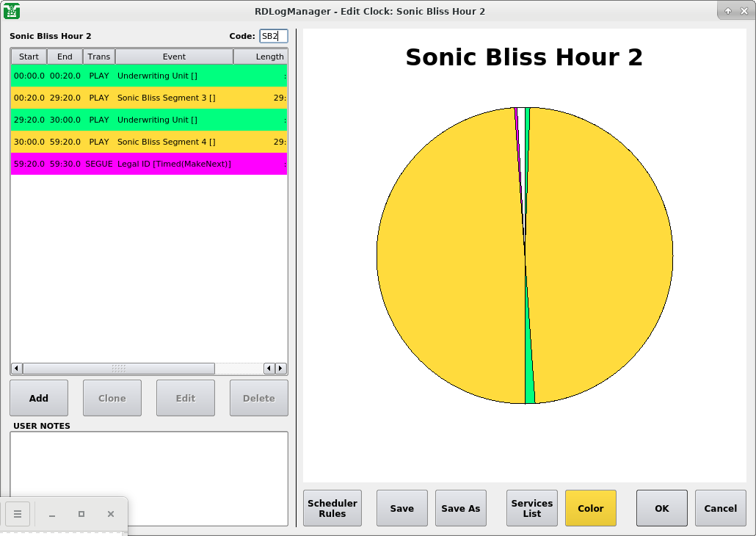
Task: Open Scheduler Rules
Action: [332, 508]
